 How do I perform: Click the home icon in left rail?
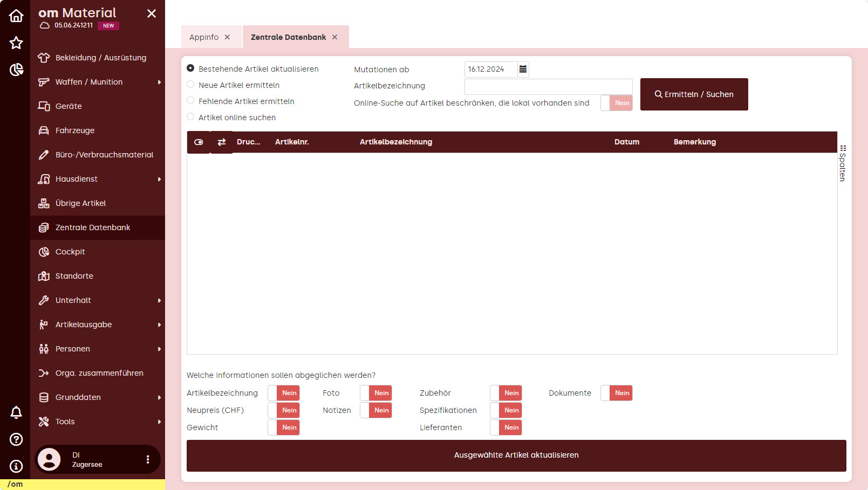click(x=16, y=16)
